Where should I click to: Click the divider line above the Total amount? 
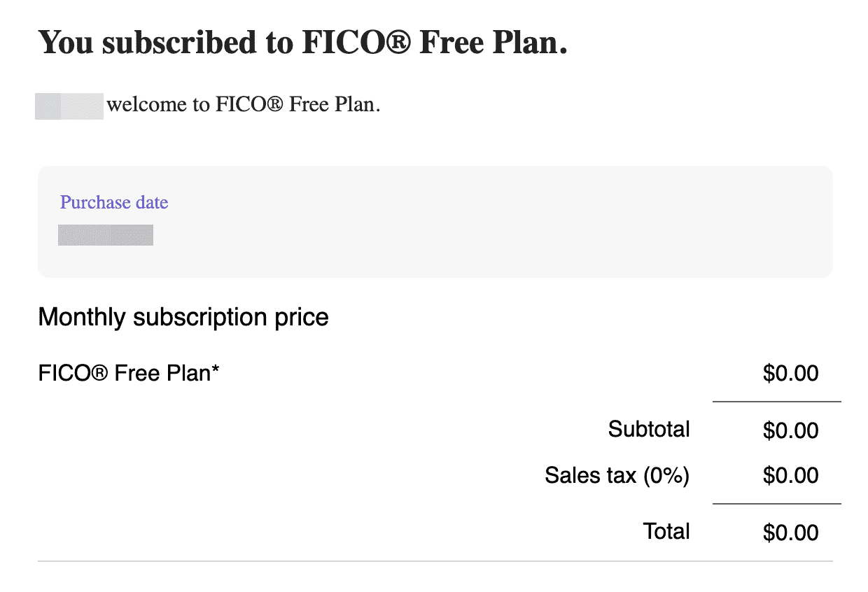pos(776,504)
